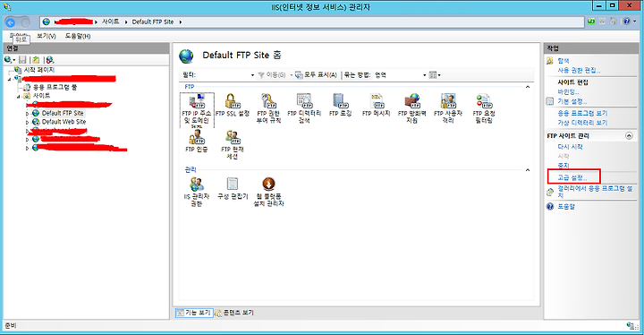Select Default FTP Site tree item

pos(63,113)
